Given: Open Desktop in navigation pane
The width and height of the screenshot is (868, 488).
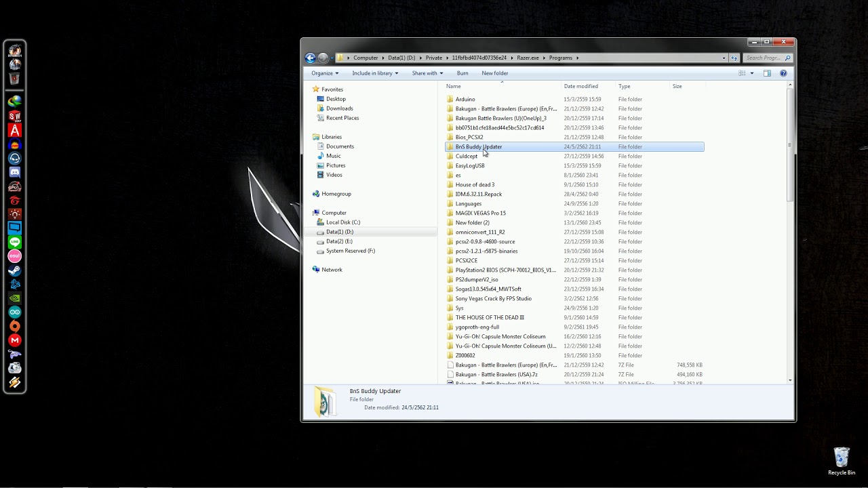Looking at the screenshot, I should (x=336, y=99).
